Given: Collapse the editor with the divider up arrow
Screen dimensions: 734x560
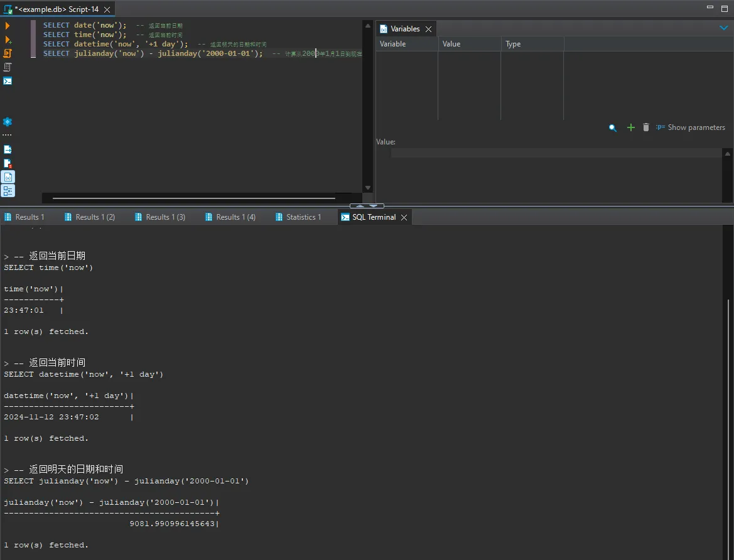Looking at the screenshot, I should coord(360,206).
